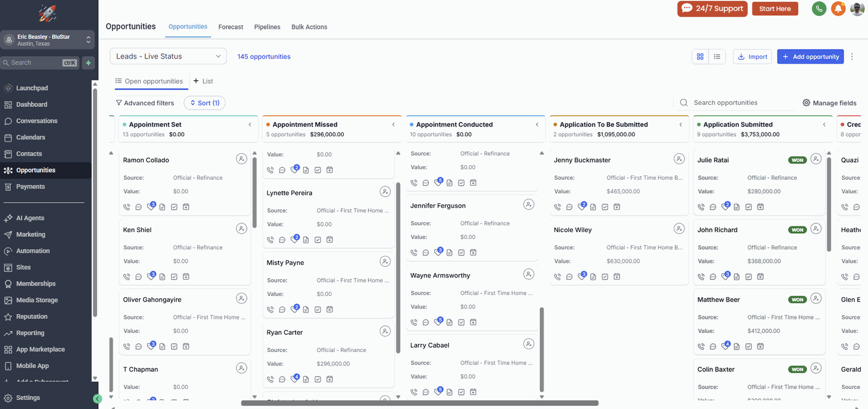The image size is (868, 409).
Task: Open the lightning quick actions icon
Action: 88,63
